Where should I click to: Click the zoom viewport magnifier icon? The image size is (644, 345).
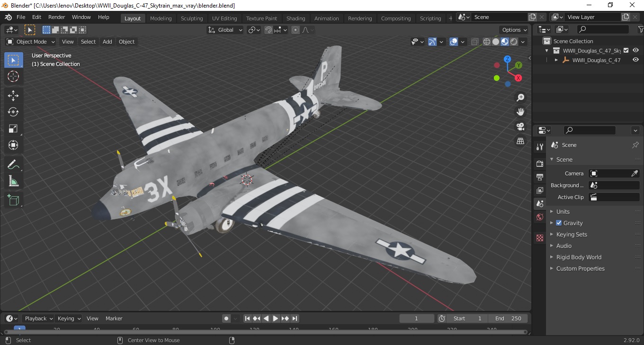tap(520, 98)
